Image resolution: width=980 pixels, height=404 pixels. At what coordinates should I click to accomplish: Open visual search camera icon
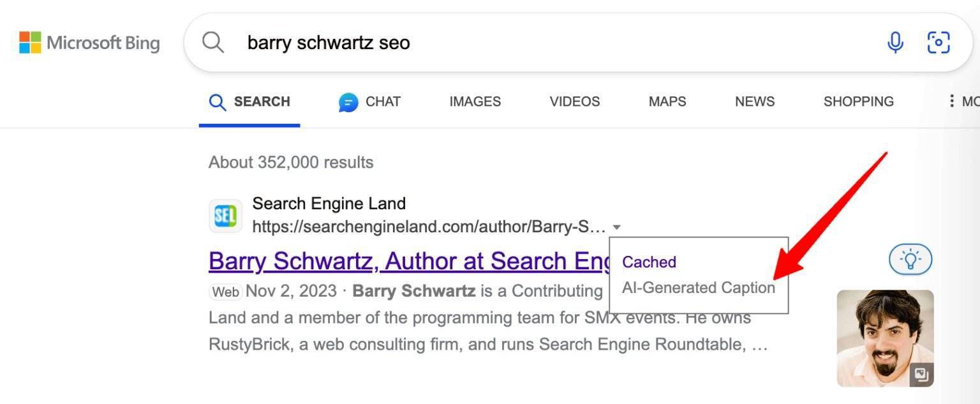coord(939,43)
